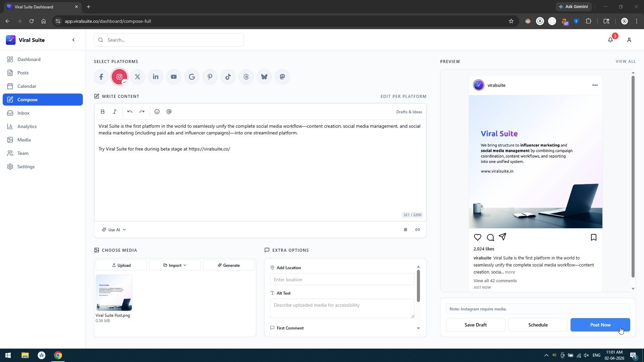The width and height of the screenshot is (644, 362).
Task: Select the Google Business platform icon
Action: (x=192, y=77)
